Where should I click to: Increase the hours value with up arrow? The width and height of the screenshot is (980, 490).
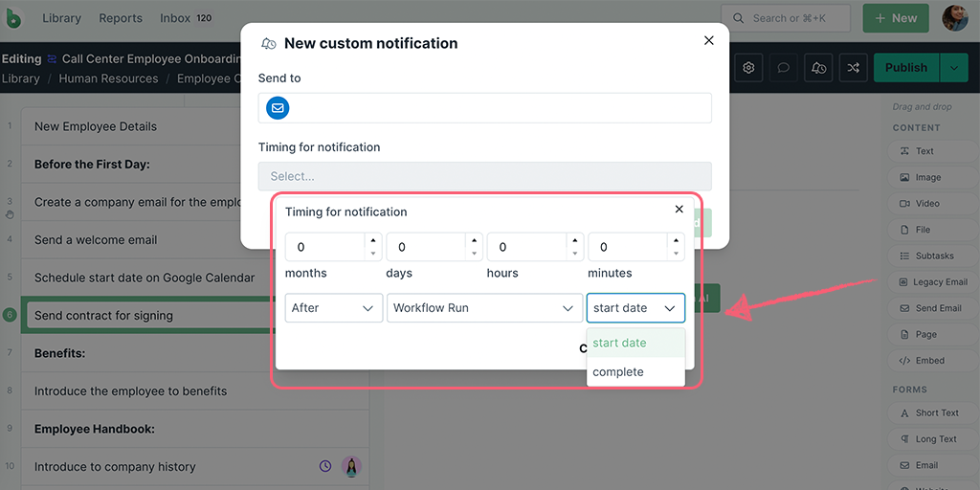[574, 240]
